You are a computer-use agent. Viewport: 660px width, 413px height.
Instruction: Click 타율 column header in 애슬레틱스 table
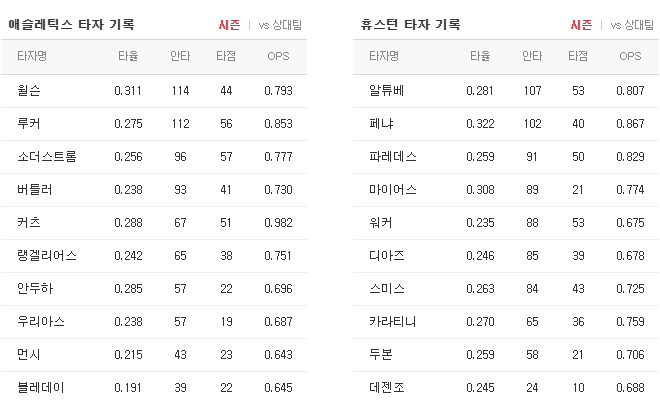tap(128, 56)
